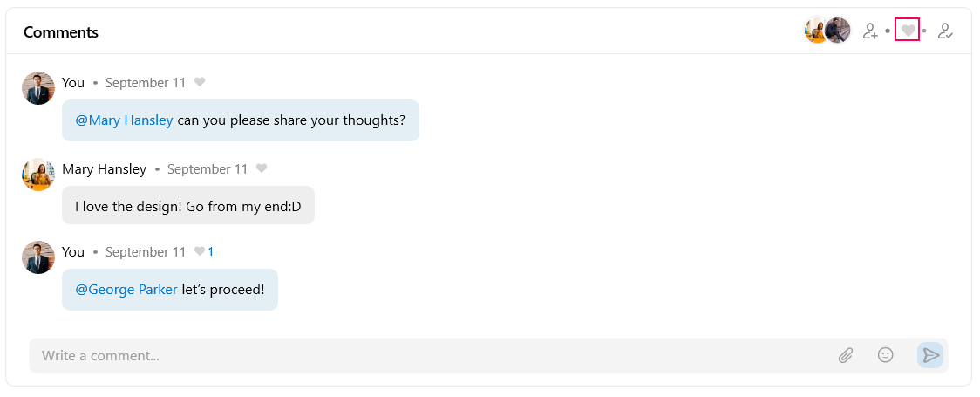This screenshot has height=397, width=980.
Task: Like the comment mentioning Mary Hansley
Action: pos(200,83)
